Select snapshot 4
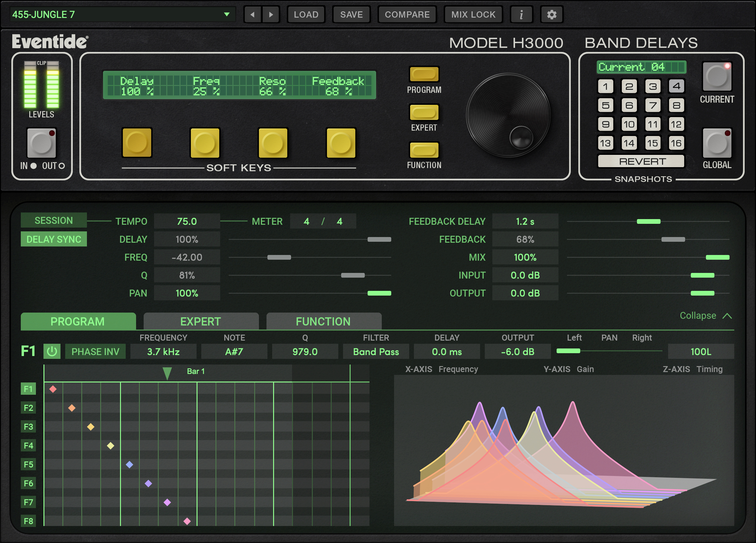 coord(676,86)
